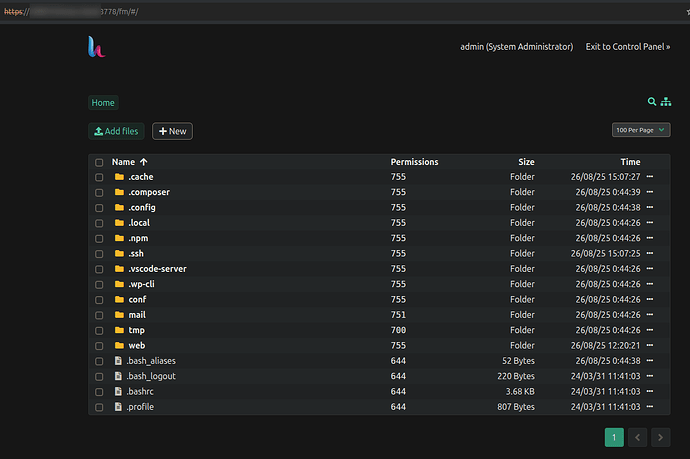Click the .local folder icon

click(119, 223)
